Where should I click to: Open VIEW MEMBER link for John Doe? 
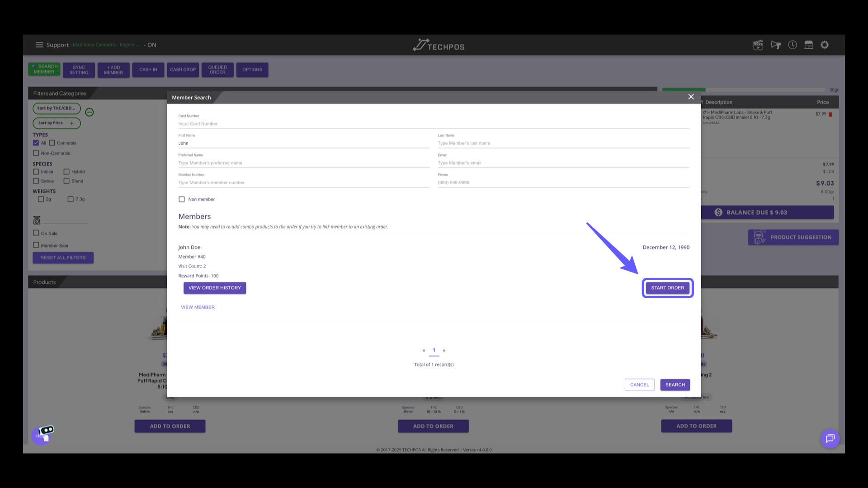198,307
